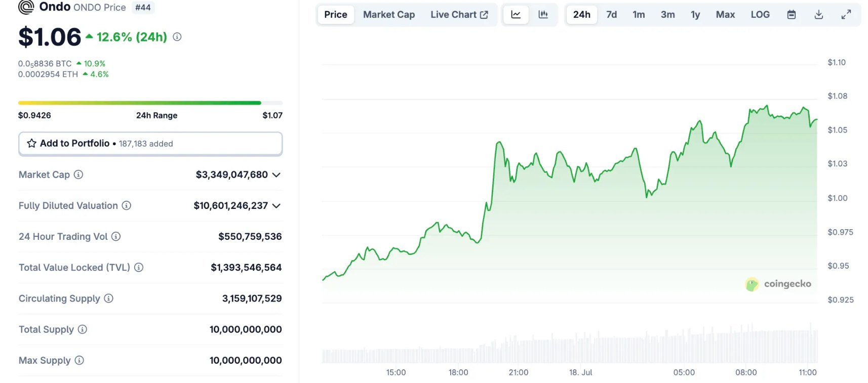The width and height of the screenshot is (868, 383).
Task: Show Max Supply info tooltip
Action: click(x=79, y=360)
